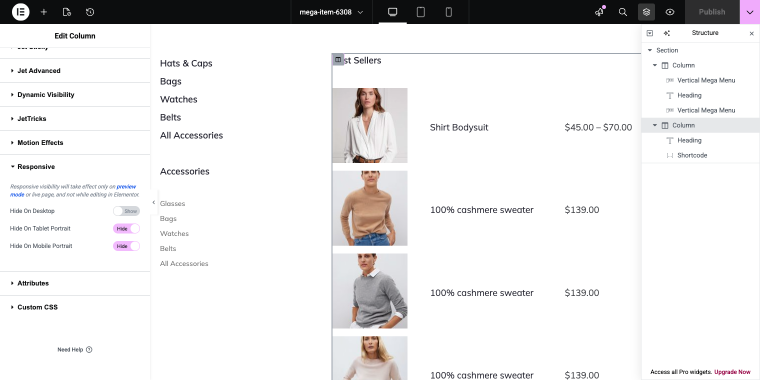The height and width of the screenshot is (380, 760).
Task: Open the revision history icon
Action: point(90,12)
